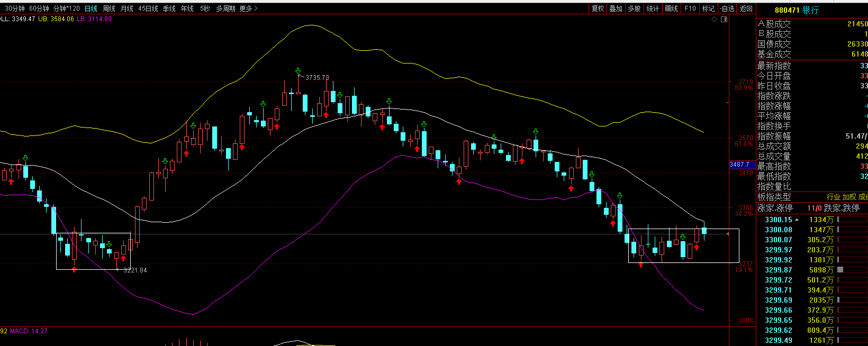The height and width of the screenshot is (346, 868).
Task: Select the 5秒 period
Action: click(x=205, y=8)
